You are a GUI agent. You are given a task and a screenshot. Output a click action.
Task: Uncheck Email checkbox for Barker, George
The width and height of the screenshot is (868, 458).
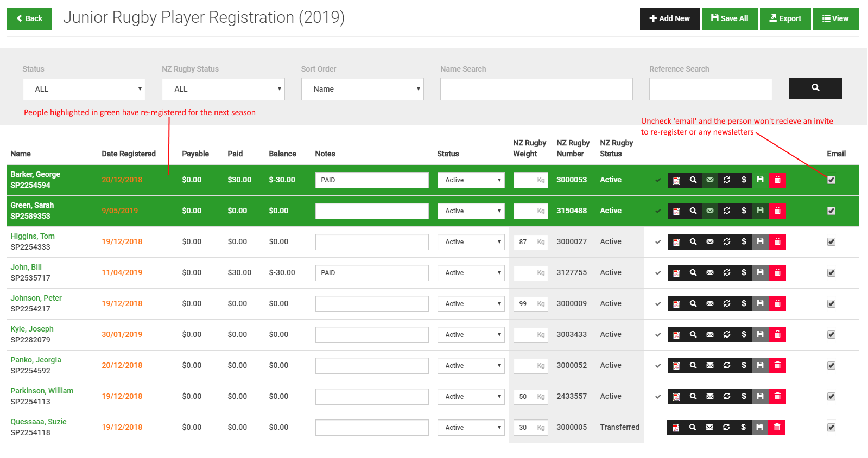click(831, 180)
